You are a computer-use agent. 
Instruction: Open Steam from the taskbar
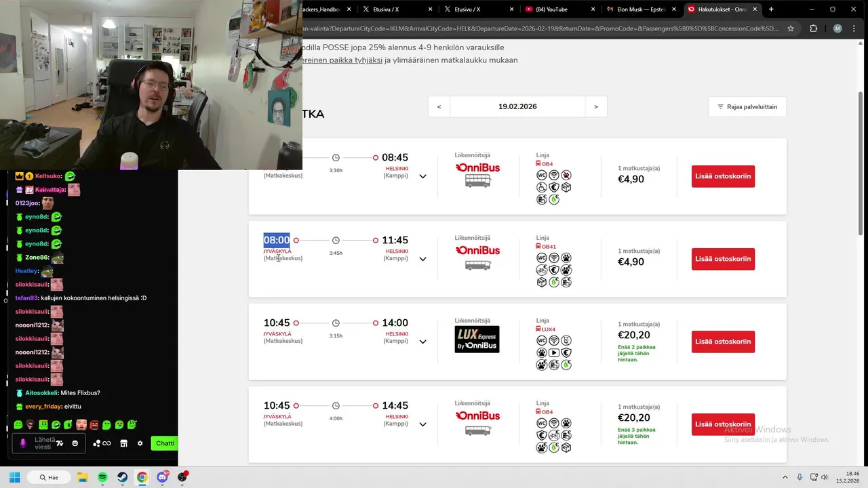click(x=123, y=477)
